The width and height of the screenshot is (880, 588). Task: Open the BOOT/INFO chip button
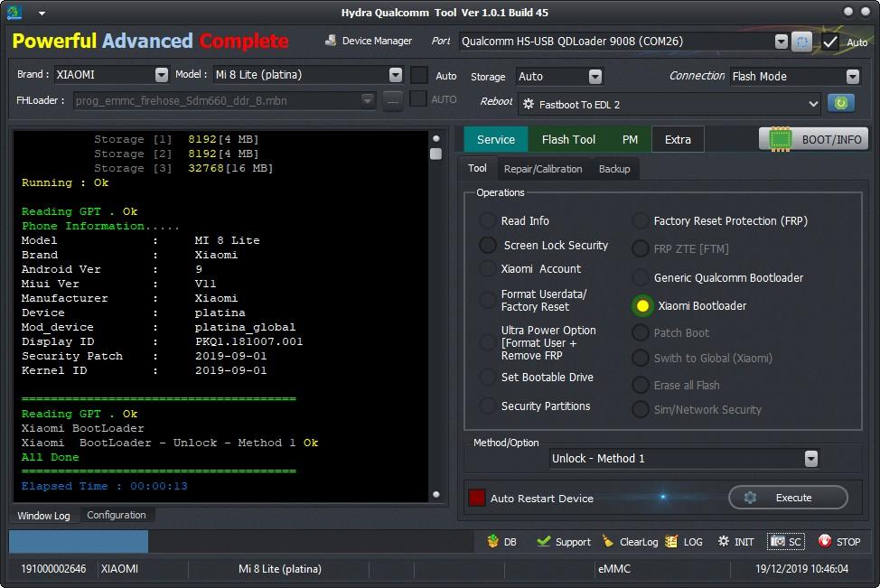(813, 139)
